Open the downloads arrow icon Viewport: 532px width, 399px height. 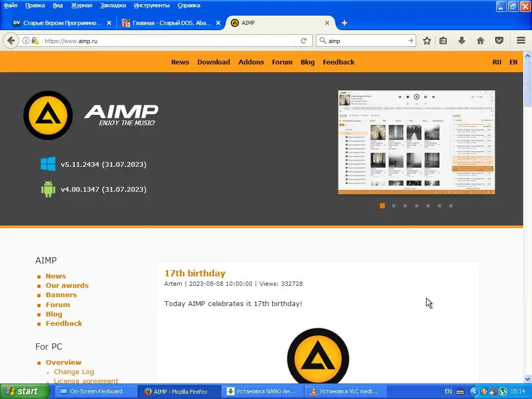[461, 41]
